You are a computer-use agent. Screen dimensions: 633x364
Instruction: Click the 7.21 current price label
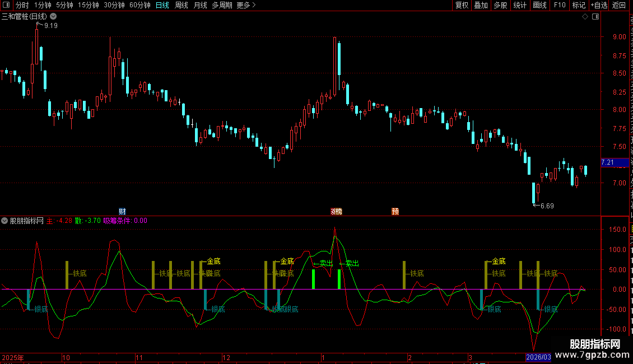(x=608, y=162)
